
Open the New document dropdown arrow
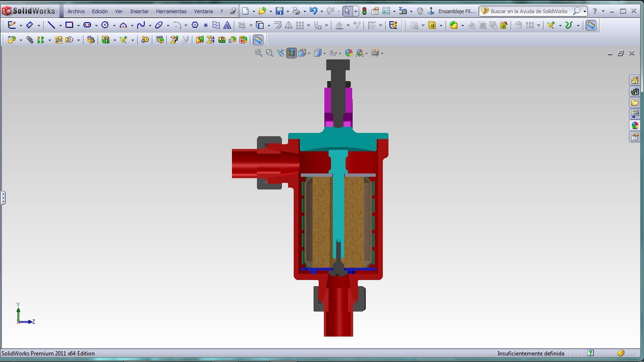point(254,11)
